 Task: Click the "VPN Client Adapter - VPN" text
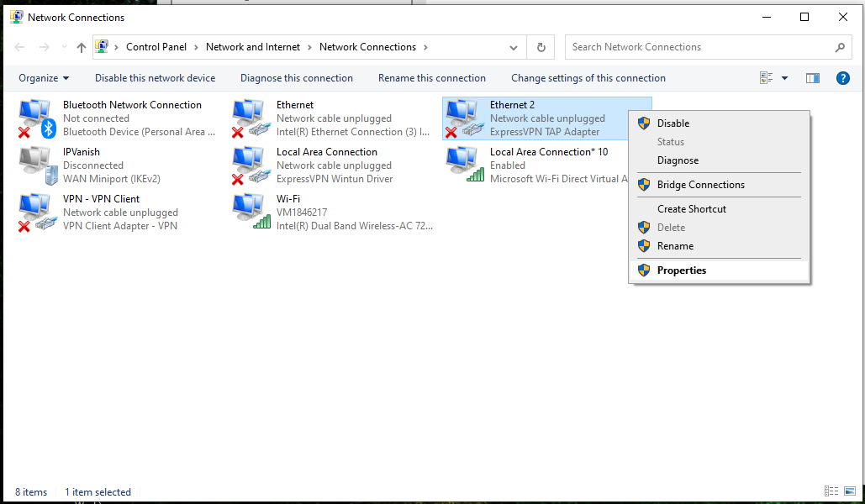(x=119, y=226)
